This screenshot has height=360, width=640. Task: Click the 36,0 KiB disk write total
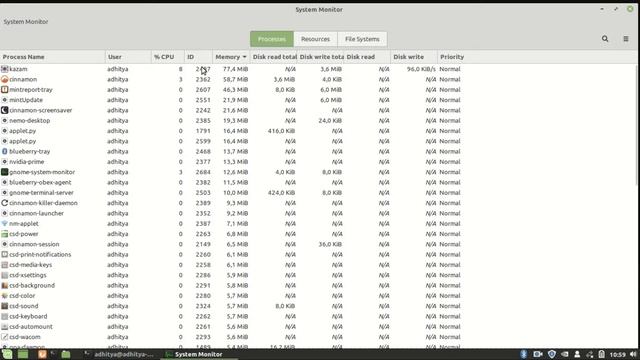click(330, 244)
